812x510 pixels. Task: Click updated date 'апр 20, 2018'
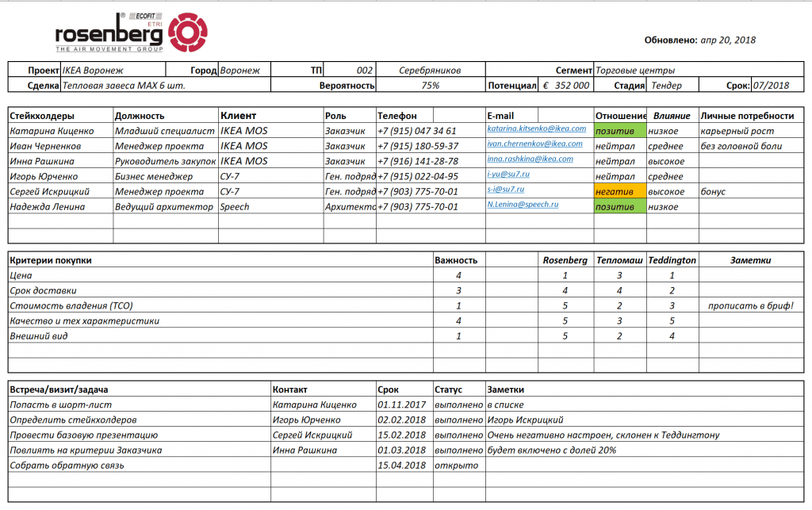(728, 40)
